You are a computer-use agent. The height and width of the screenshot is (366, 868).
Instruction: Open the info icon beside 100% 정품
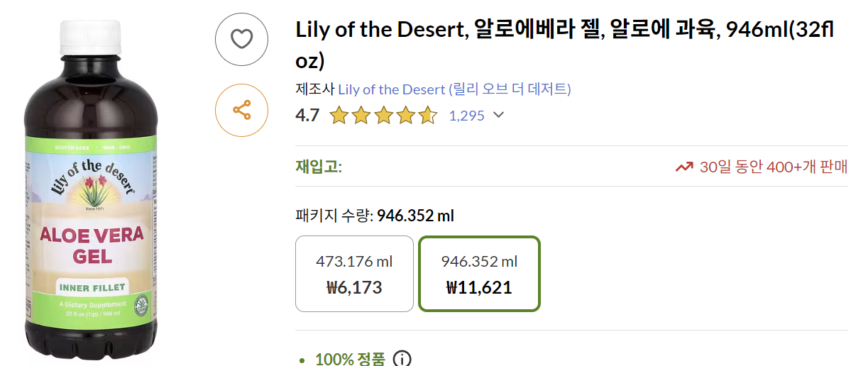click(x=402, y=359)
